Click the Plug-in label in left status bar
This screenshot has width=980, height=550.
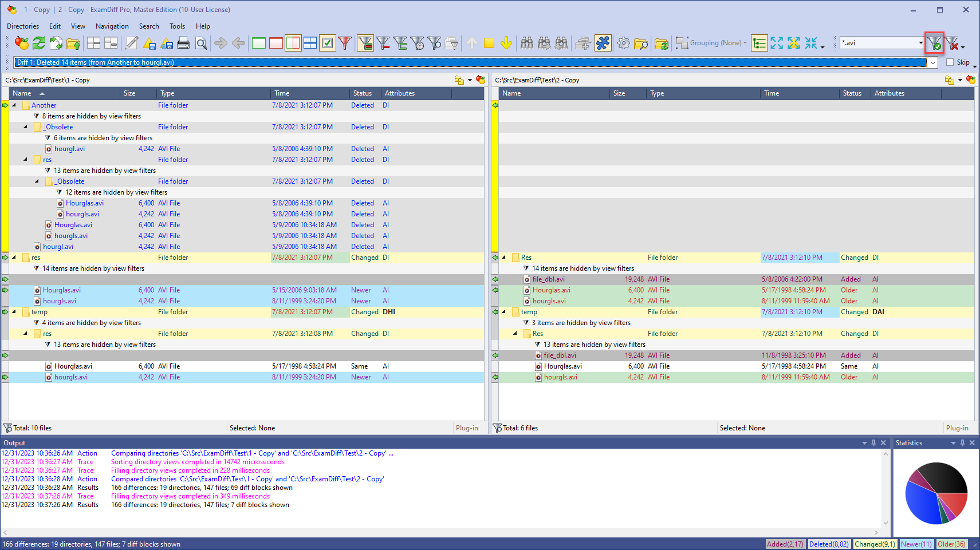point(467,428)
